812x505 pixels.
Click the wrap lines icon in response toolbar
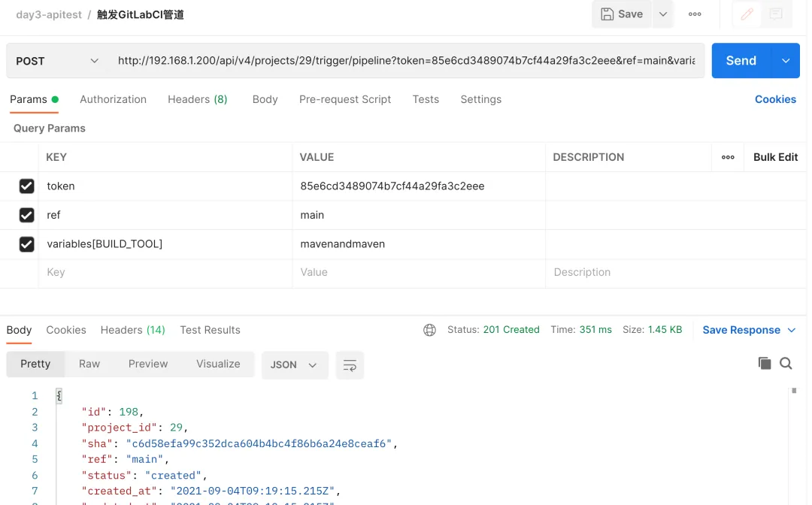(350, 364)
